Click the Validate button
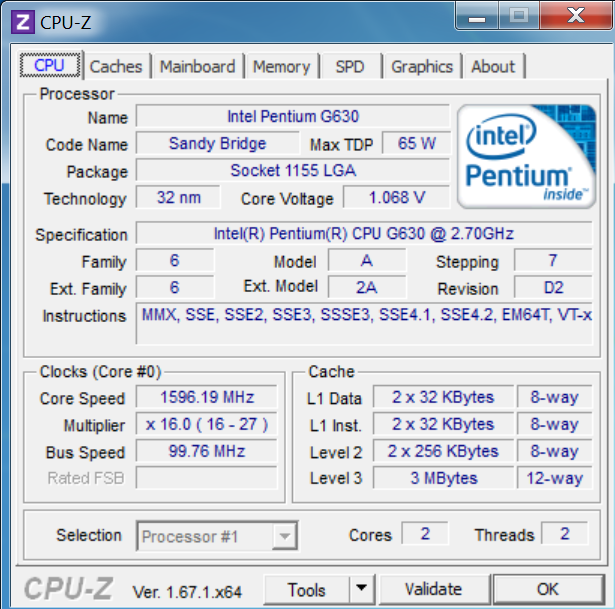This screenshot has height=609, width=615. [x=433, y=589]
